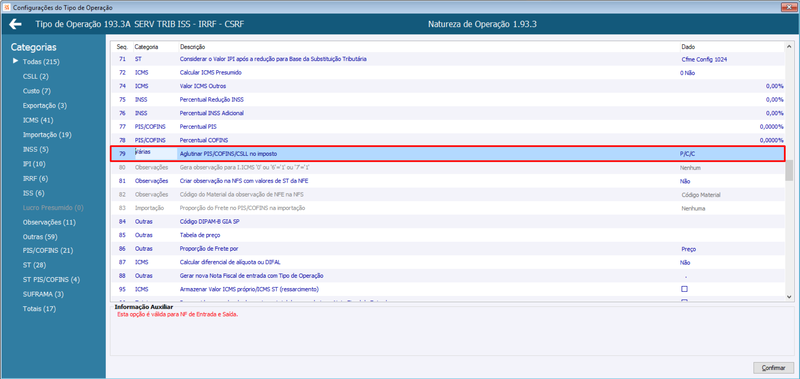Select ISS (6) category

[34, 193]
